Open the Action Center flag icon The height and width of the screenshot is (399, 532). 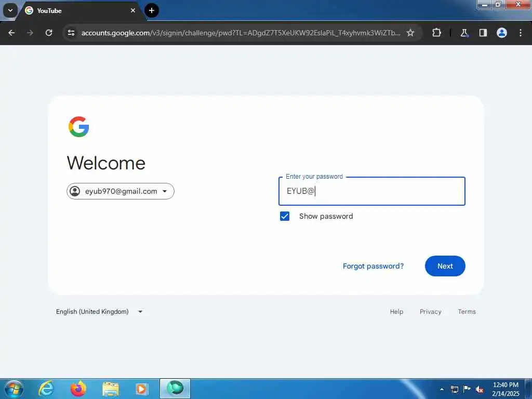tap(467, 389)
